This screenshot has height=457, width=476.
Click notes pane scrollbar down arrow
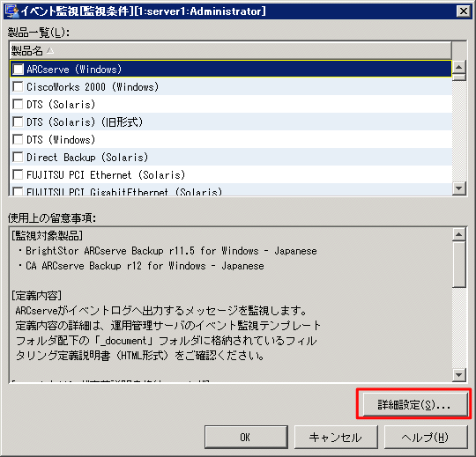[458, 375]
